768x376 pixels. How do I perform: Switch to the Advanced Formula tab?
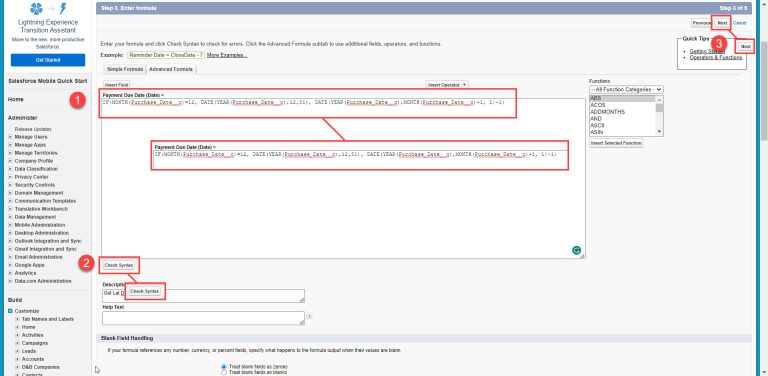(x=170, y=70)
